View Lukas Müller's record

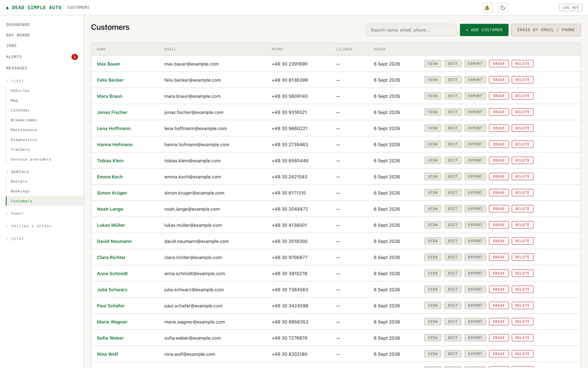pyautogui.click(x=433, y=225)
